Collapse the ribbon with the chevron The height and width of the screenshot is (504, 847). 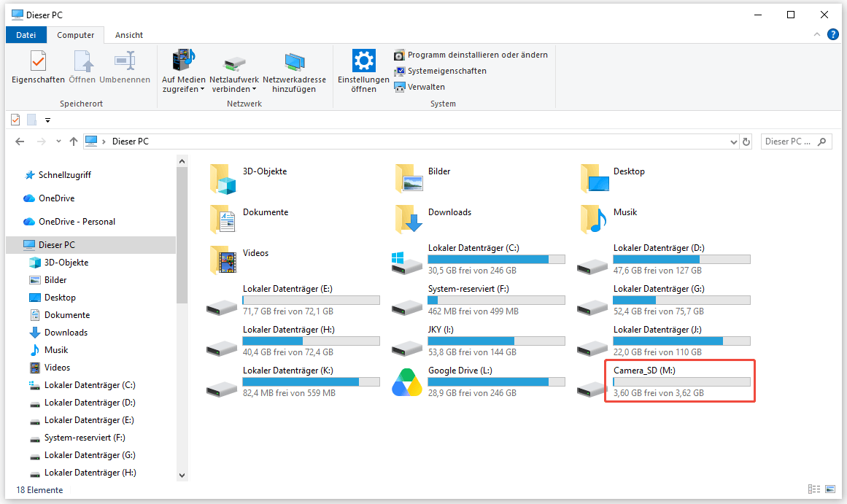tap(817, 34)
